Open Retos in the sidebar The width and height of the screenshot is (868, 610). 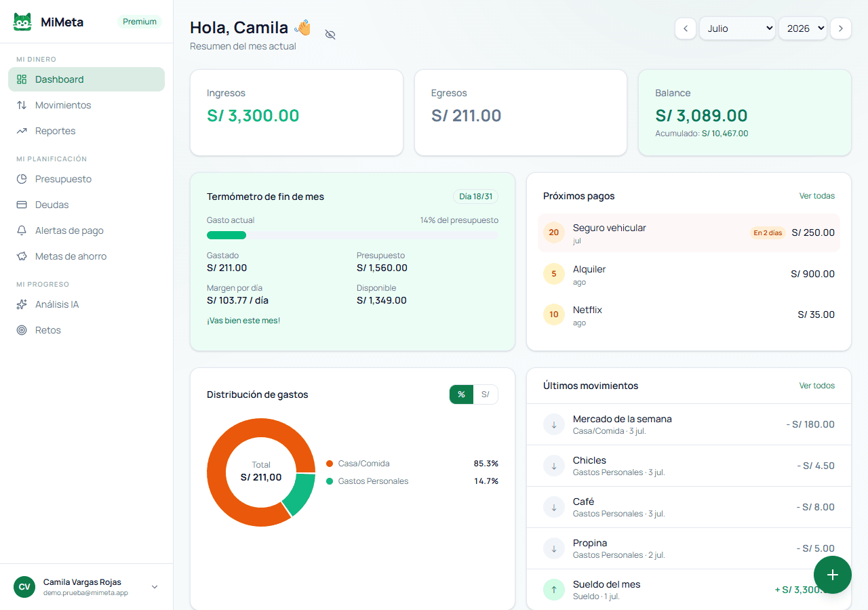click(x=86, y=330)
